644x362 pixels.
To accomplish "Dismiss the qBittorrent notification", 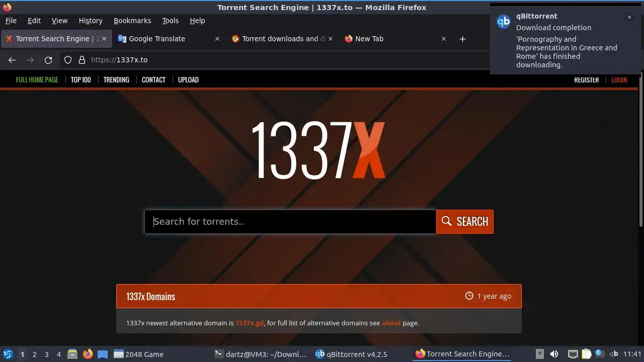I will [629, 17].
